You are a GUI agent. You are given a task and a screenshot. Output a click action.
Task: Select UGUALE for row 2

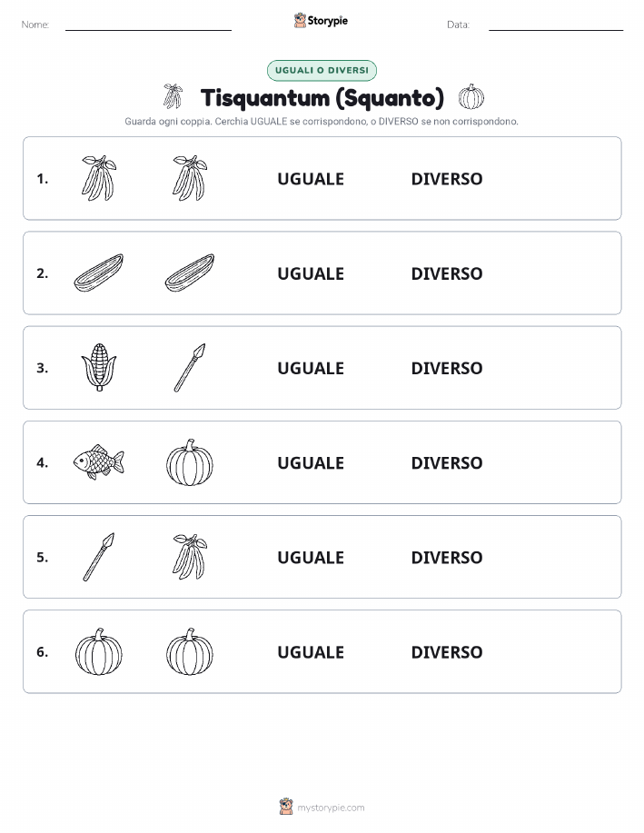pyautogui.click(x=311, y=273)
